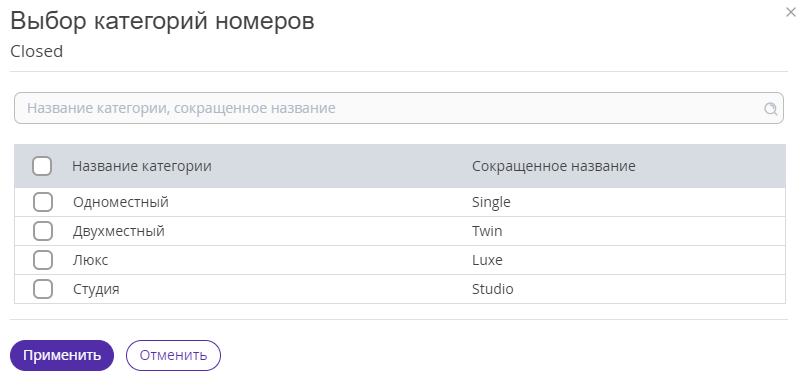The height and width of the screenshot is (380, 800).
Task: Select the Люкс row name
Action: [x=90, y=260]
